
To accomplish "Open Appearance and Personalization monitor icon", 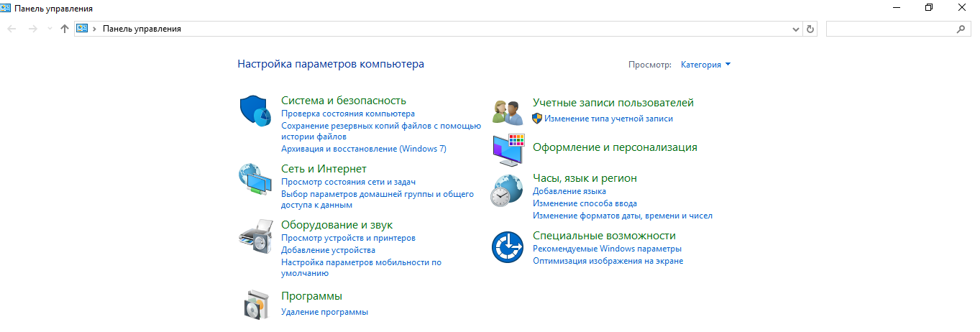I will tap(508, 149).
